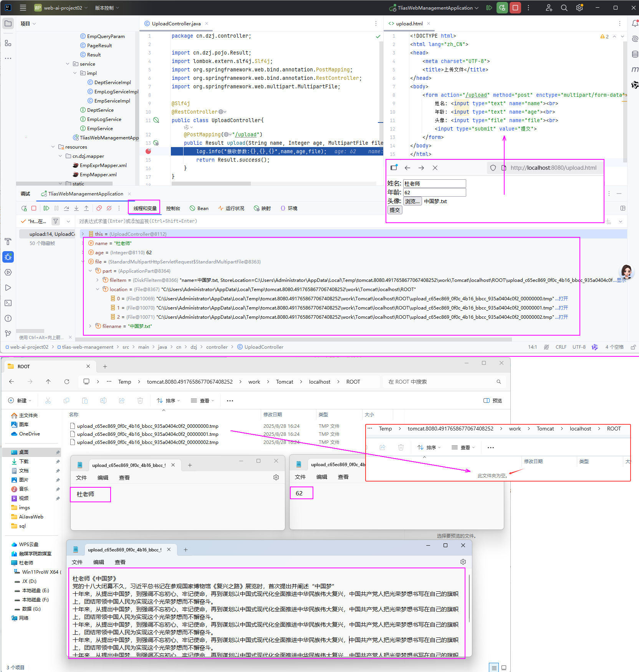Click the View Breakpoints icon in the debug toolbar
The image size is (639, 672).
pos(99,208)
